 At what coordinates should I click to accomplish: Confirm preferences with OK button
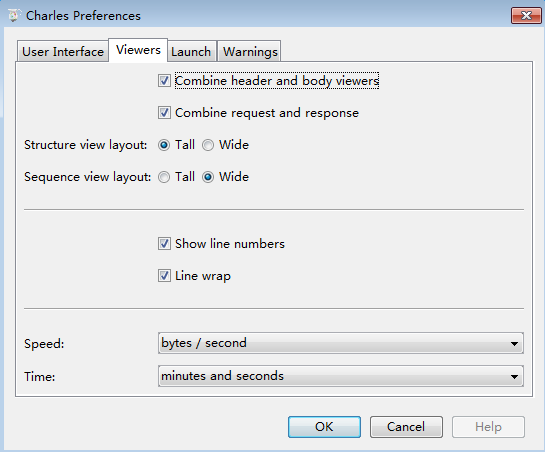(x=324, y=427)
